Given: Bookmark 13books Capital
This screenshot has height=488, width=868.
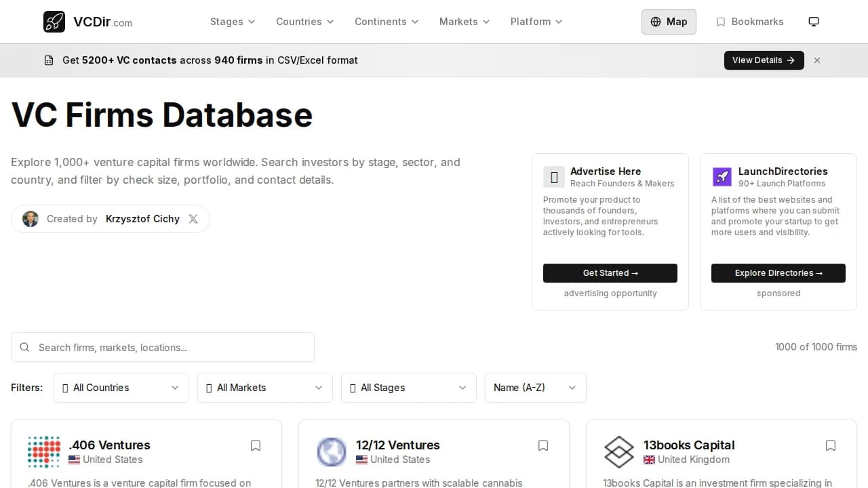Looking at the screenshot, I should (831, 445).
